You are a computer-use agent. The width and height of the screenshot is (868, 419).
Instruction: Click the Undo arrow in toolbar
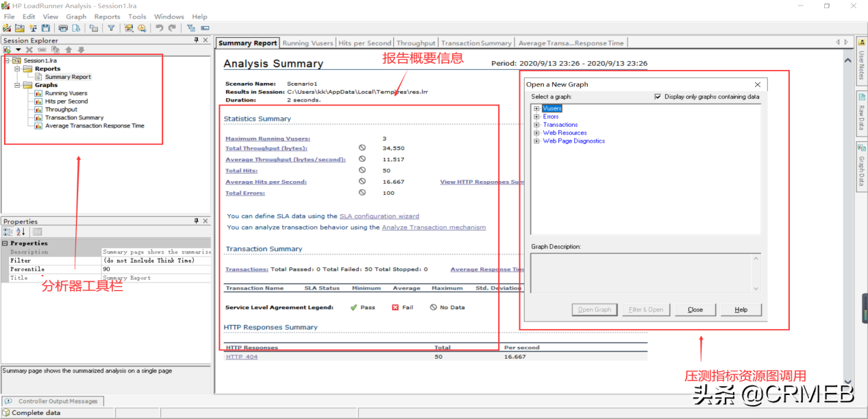(x=159, y=28)
